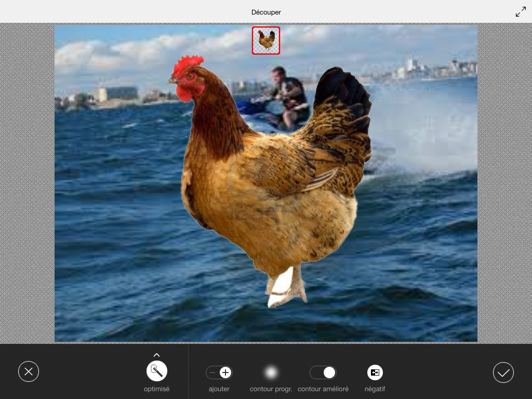The width and height of the screenshot is (532, 399).
Task: Tap the négatif invert icon
Action: [x=375, y=373]
